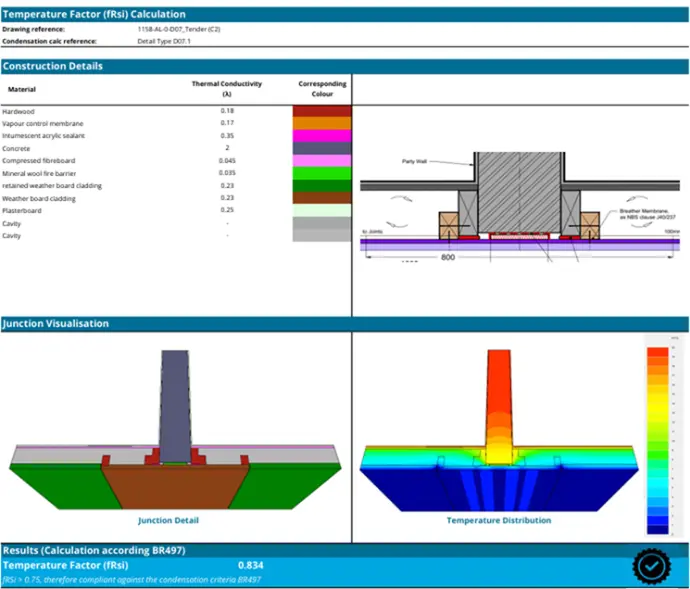
Task: Choose the Weather board cladding brown swatch
Action: coord(321,198)
